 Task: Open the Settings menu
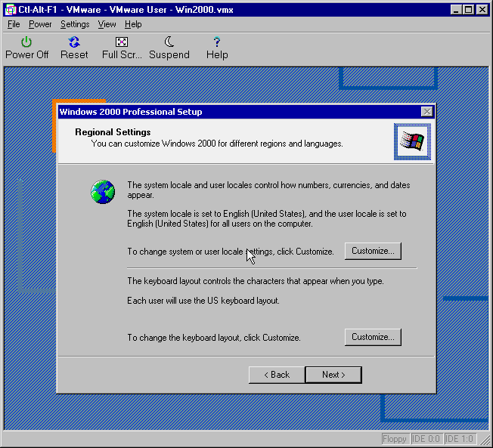tap(75, 24)
